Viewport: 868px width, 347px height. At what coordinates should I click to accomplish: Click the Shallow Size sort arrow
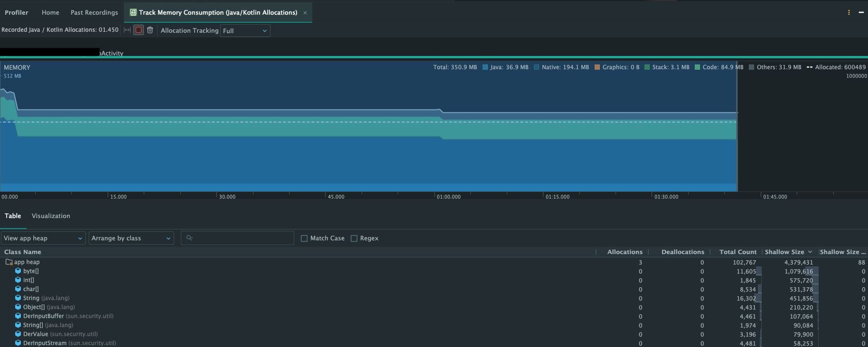(x=810, y=252)
